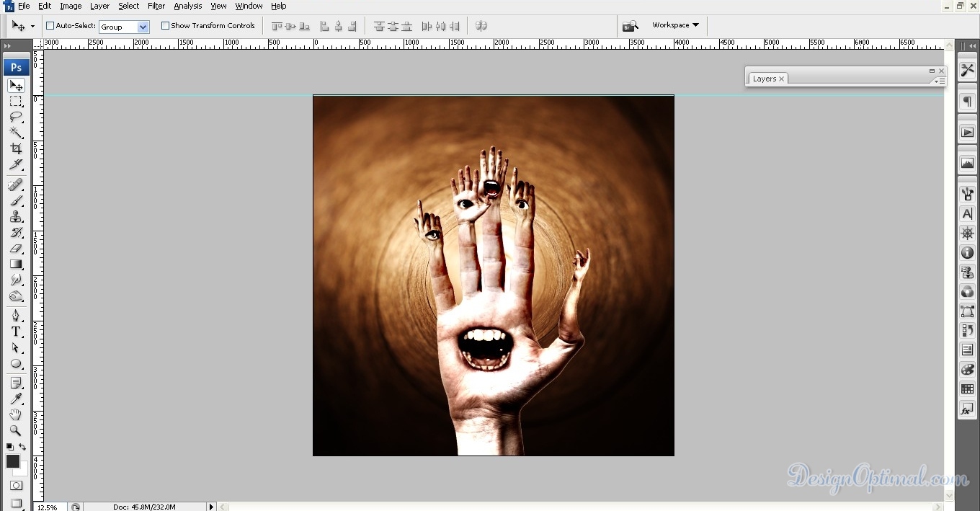
Task: Change the screen mode button
Action: click(x=16, y=503)
